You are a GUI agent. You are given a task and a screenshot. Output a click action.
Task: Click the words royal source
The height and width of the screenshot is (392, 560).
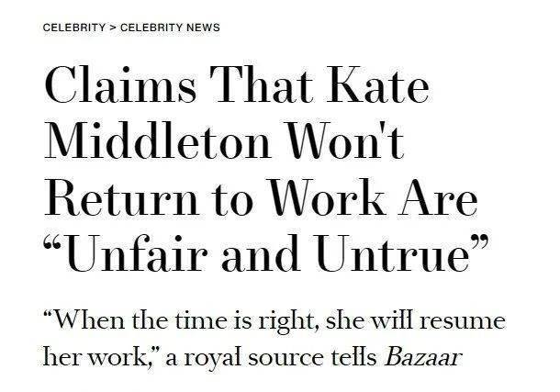click(x=253, y=358)
